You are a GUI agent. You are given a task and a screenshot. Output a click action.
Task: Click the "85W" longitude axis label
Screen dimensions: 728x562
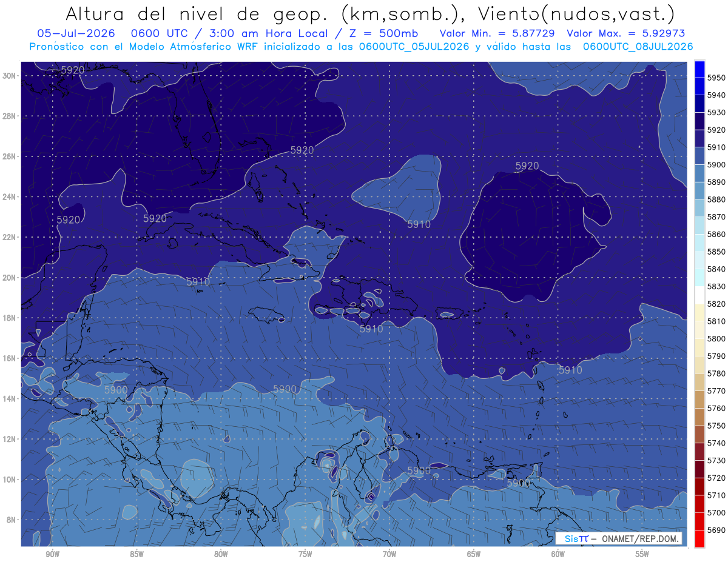[x=136, y=554]
